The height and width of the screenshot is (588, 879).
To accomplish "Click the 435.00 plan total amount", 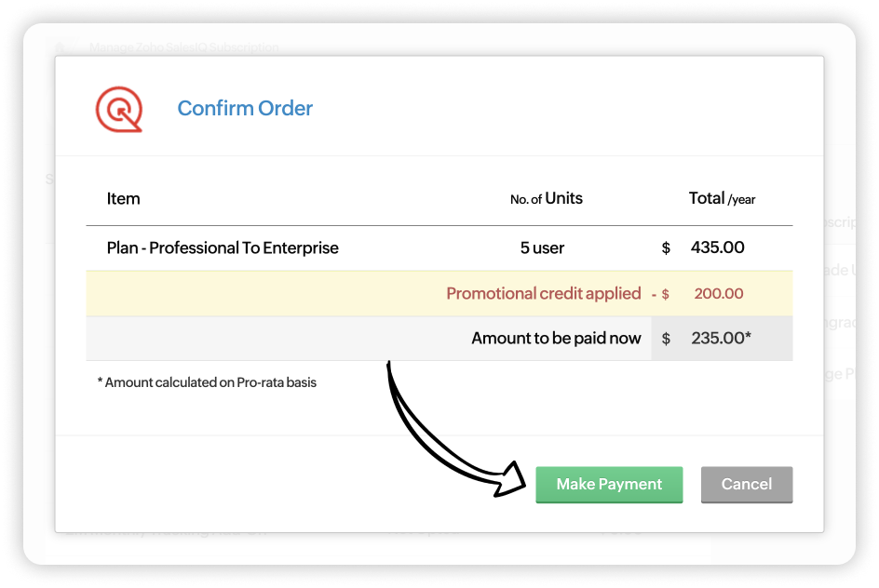I will click(717, 248).
